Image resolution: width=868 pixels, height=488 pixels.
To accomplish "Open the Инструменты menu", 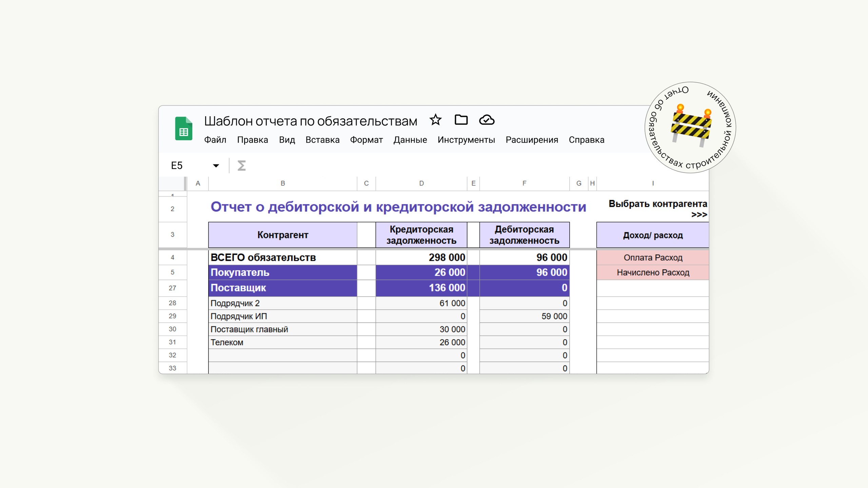I will tap(466, 140).
